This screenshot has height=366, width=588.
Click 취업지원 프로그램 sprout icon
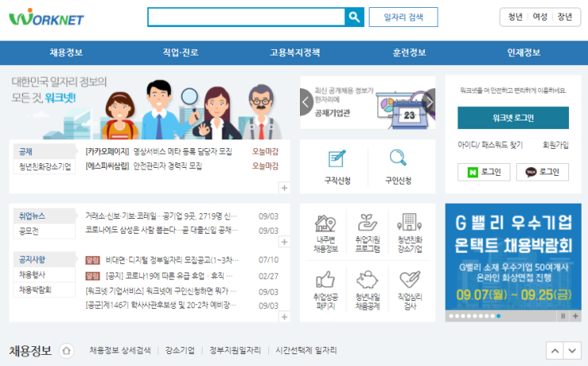click(x=367, y=223)
